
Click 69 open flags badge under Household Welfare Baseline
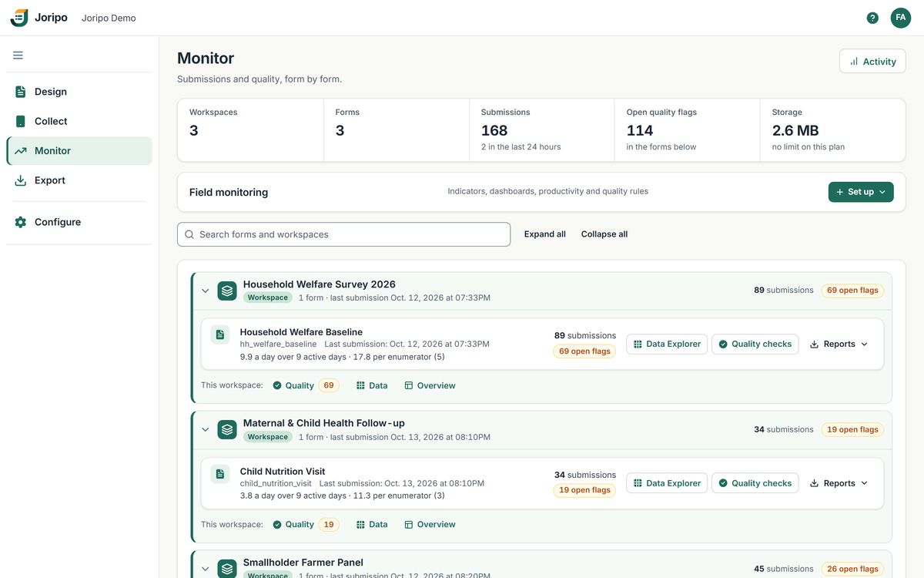[x=584, y=351]
